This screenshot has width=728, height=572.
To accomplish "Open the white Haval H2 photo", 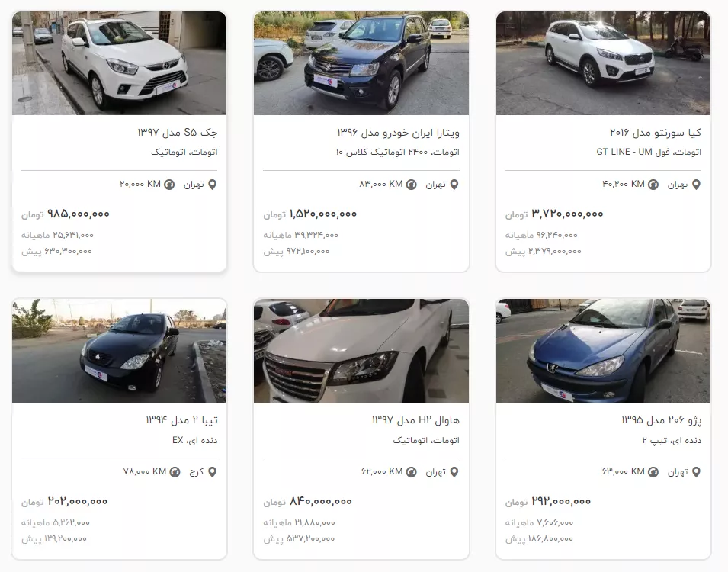I will point(361,351).
